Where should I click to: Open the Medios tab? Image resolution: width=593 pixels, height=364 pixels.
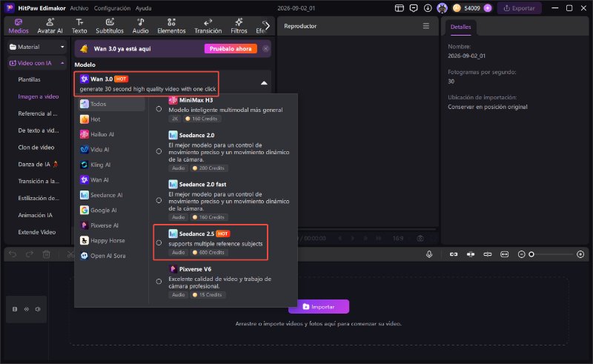(18, 26)
